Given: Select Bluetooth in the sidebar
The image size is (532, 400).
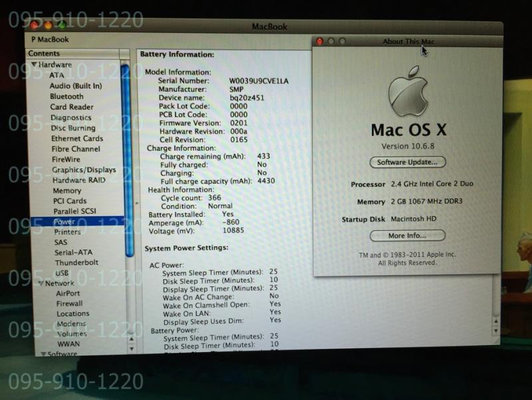Looking at the screenshot, I should (x=66, y=97).
